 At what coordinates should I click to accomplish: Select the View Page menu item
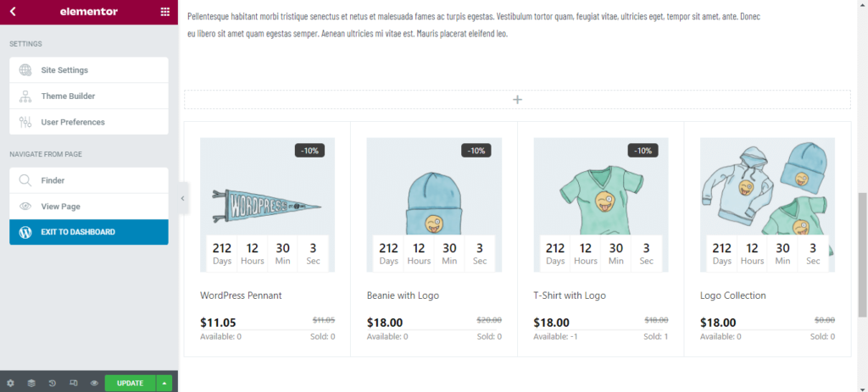coord(60,207)
